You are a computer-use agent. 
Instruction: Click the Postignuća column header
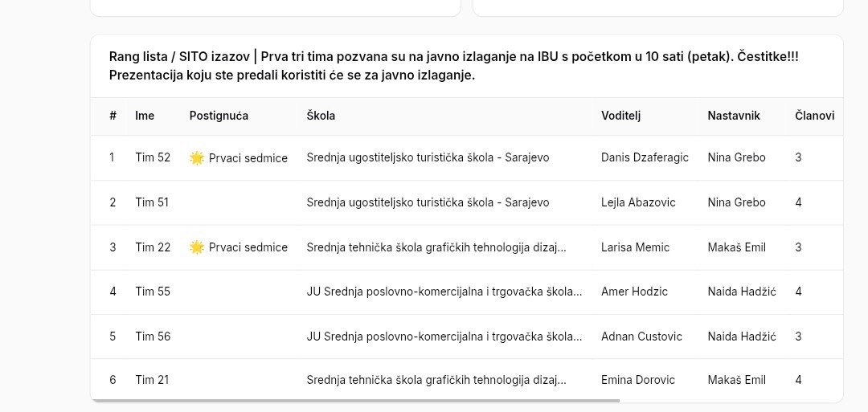[x=219, y=116]
